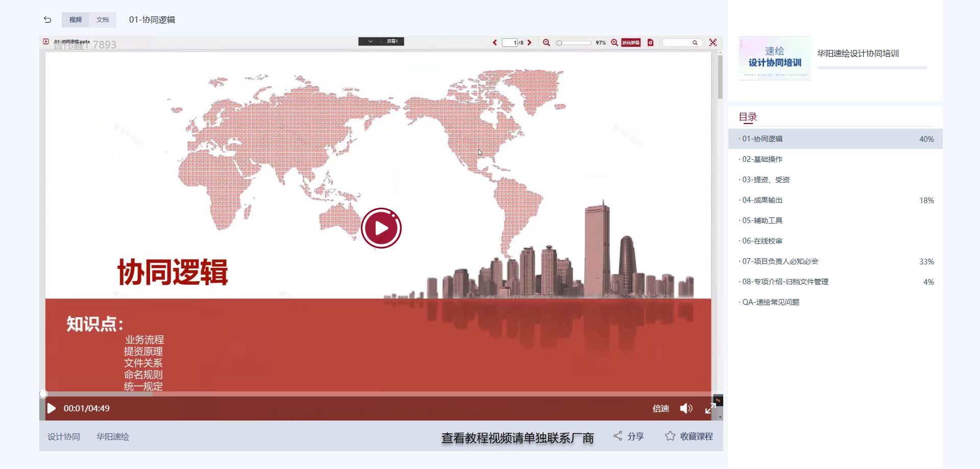Zoom in with the plus magnifier

[615, 43]
